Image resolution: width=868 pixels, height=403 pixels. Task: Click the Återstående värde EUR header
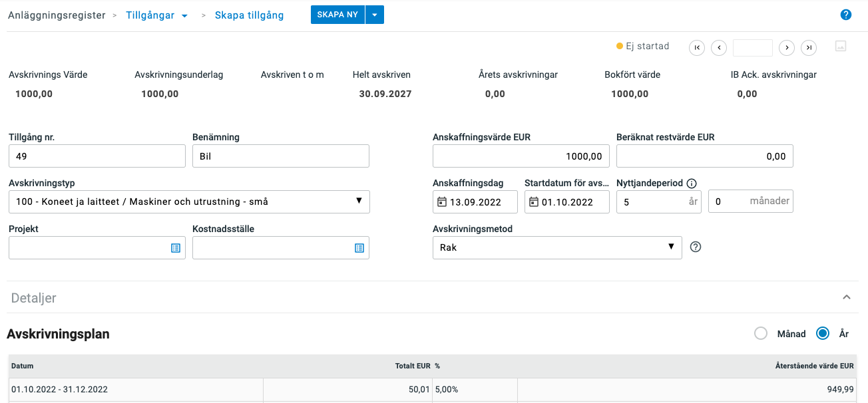(814, 366)
